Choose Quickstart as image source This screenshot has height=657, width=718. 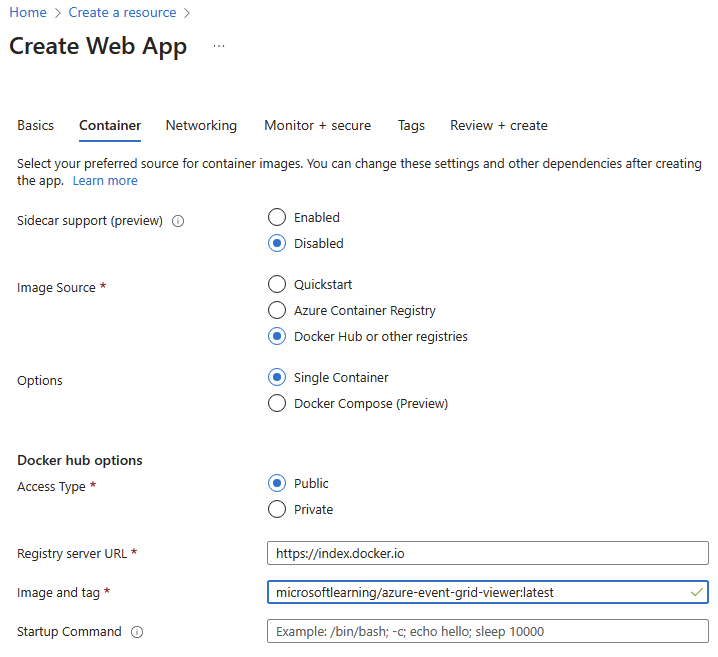277,284
